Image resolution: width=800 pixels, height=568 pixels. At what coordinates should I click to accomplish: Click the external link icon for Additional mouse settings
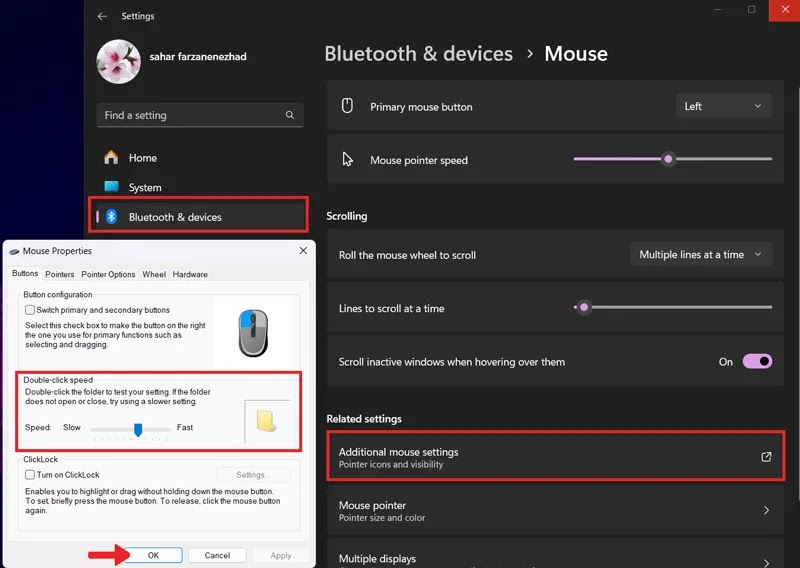pos(766,457)
